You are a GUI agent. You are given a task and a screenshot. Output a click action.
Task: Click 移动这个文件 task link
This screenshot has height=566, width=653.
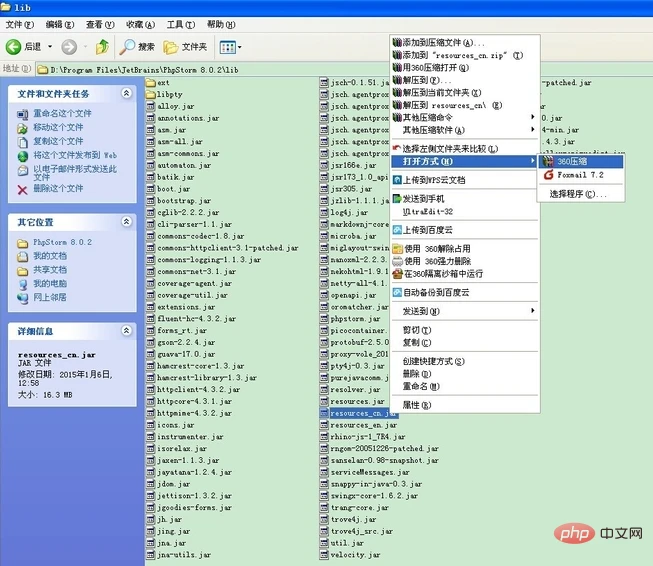click(x=58, y=127)
